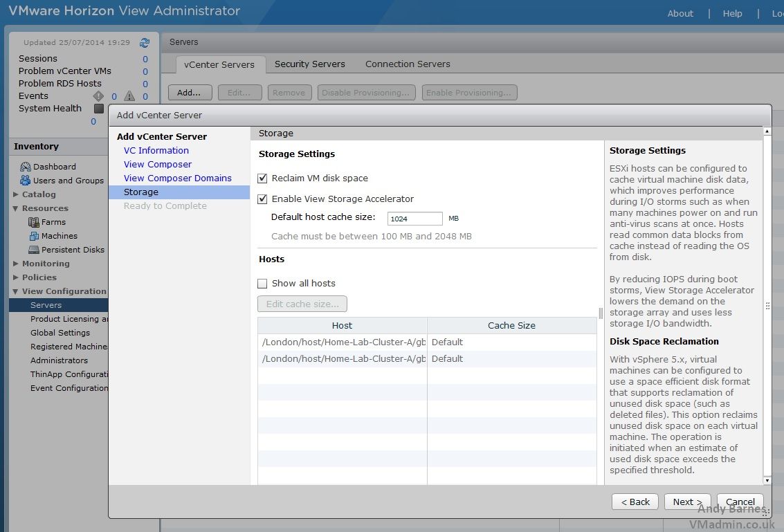Click the System Health count below label

93,122
